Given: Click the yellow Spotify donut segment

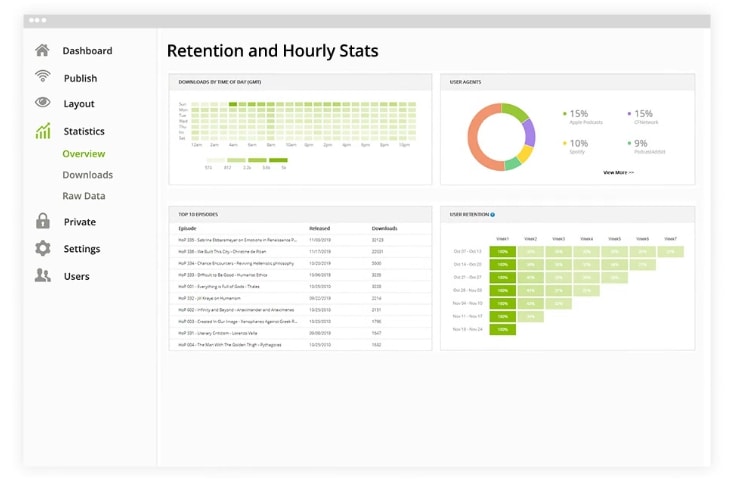Looking at the screenshot, I should click(524, 154).
